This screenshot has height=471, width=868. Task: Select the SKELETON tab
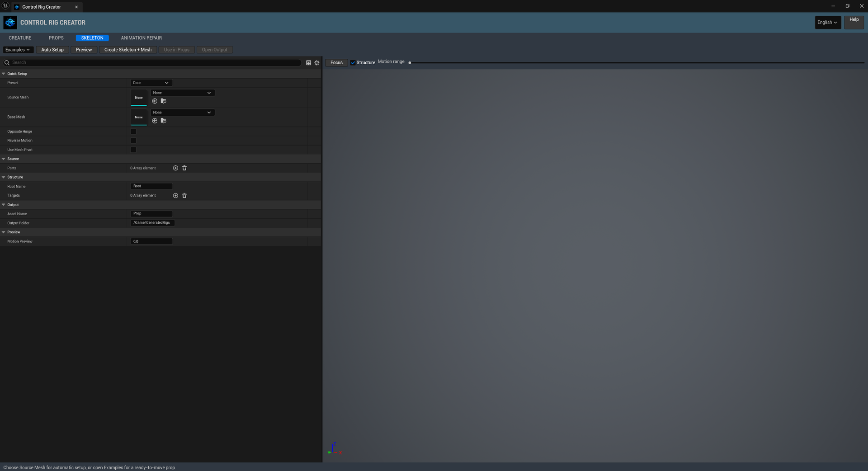coord(92,38)
